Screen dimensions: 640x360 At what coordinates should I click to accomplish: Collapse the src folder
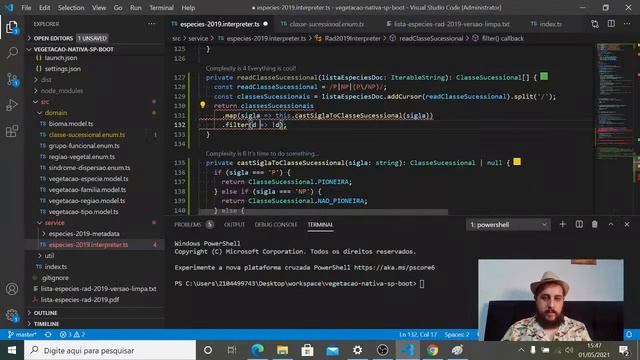44,102
